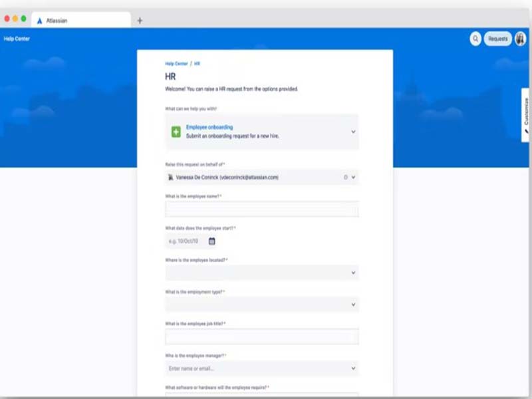This screenshot has height=399, width=532.
Task: Open the user avatar profile icon
Action: pos(521,38)
